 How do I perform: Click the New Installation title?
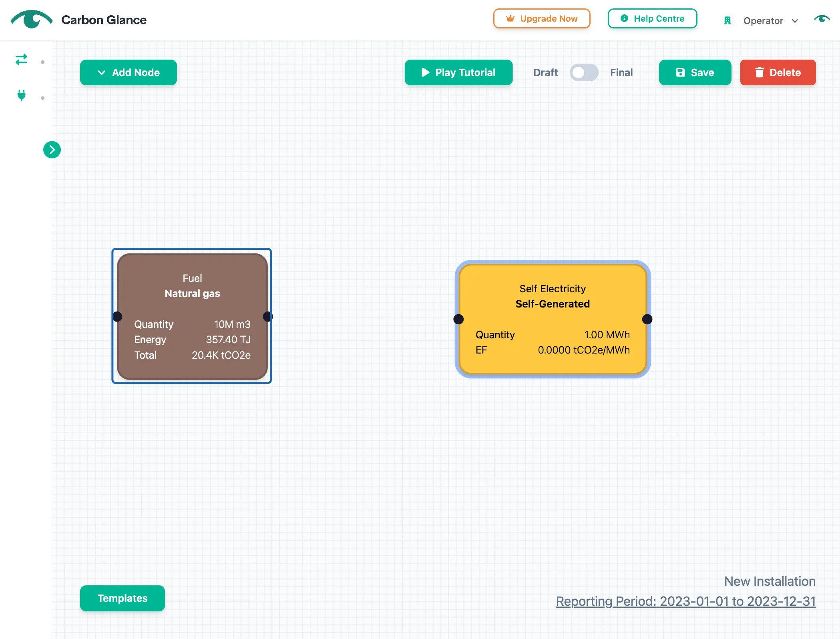click(770, 581)
